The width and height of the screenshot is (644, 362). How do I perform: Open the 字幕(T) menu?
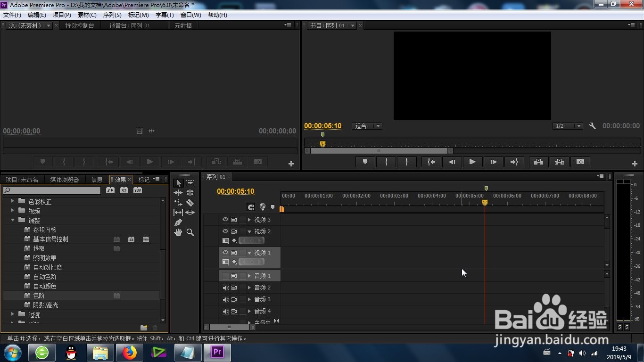click(165, 15)
